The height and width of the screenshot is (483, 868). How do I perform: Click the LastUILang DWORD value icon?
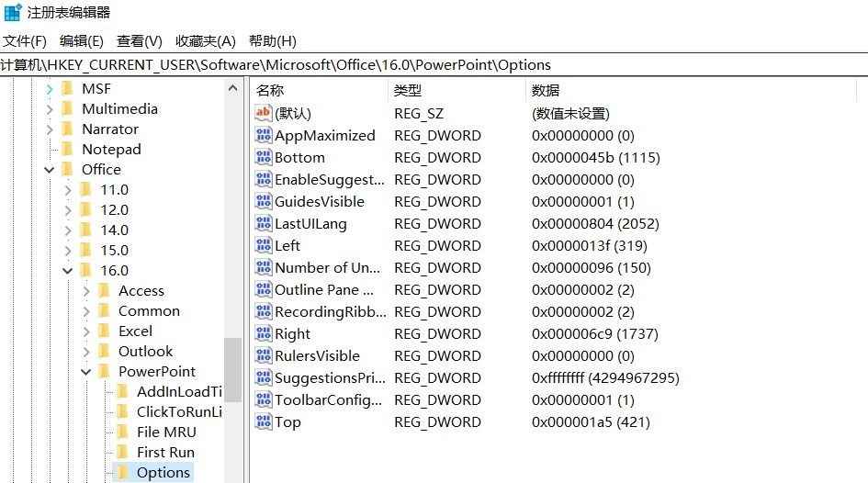[x=263, y=223]
